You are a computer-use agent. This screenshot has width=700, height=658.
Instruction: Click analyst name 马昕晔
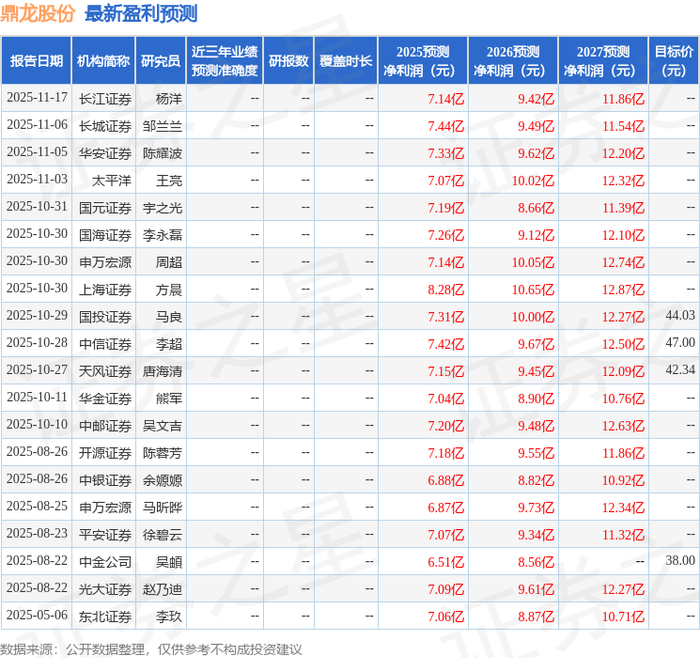click(x=162, y=507)
